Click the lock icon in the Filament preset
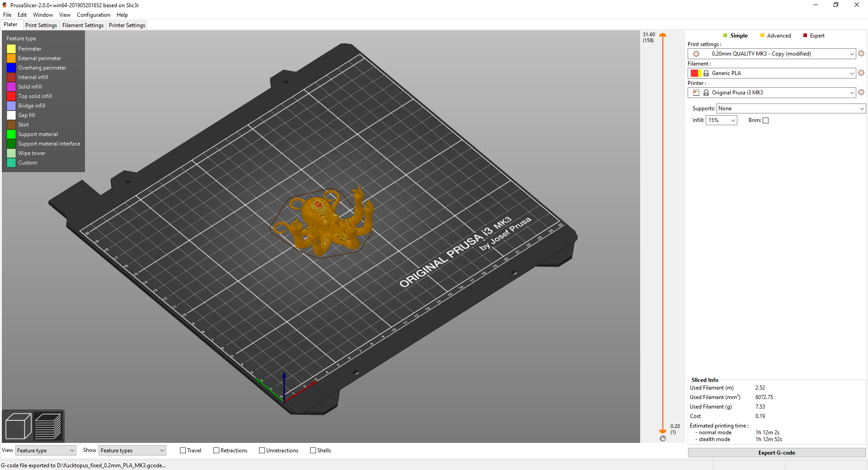This screenshot has width=868, height=470. point(706,73)
